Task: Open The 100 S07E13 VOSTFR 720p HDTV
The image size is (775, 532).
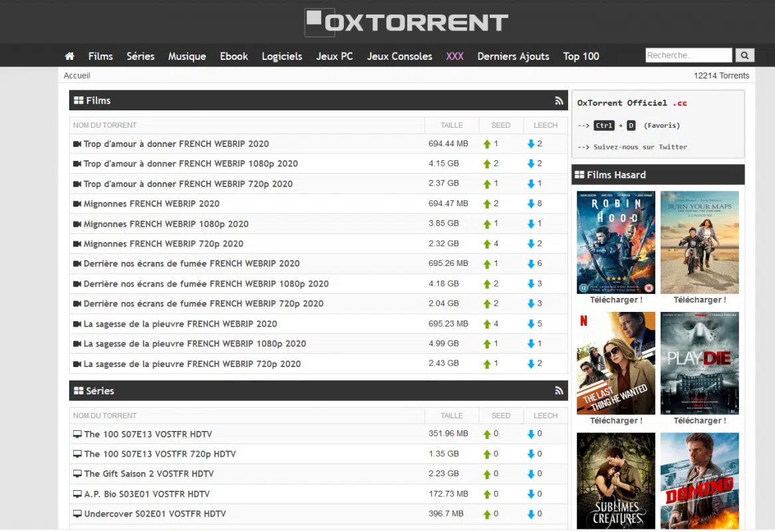Action: coord(160,454)
